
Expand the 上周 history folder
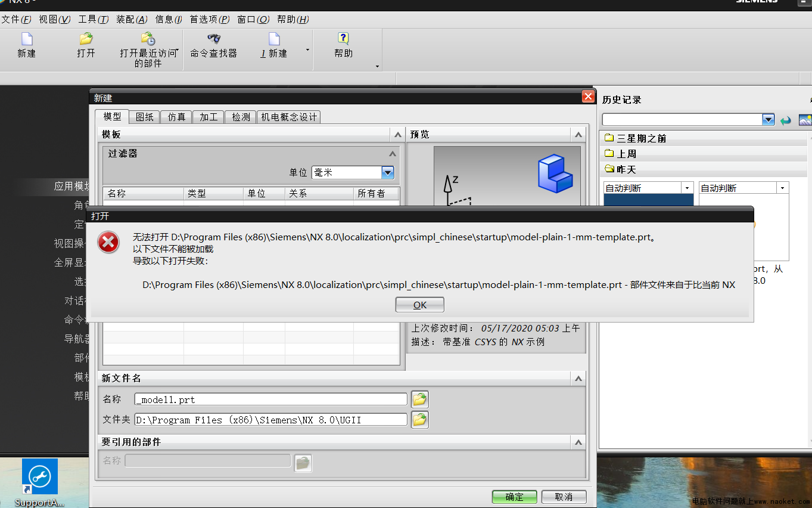621,154
